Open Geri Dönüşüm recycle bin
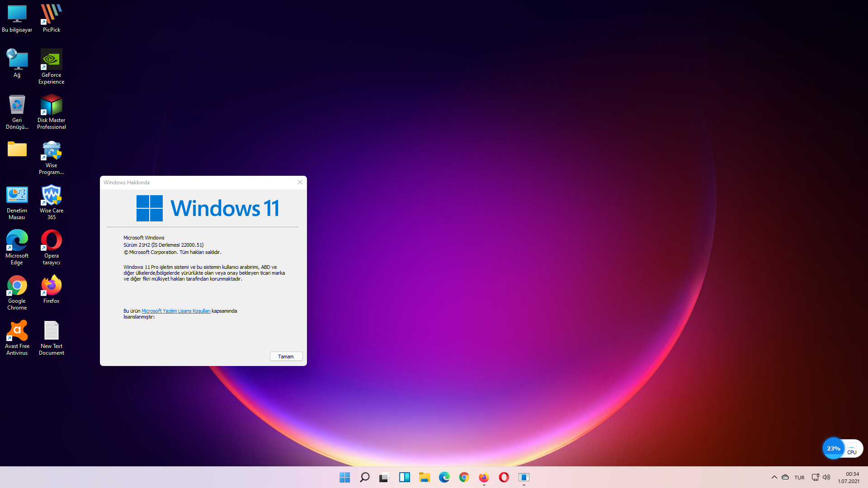 pos(17,112)
